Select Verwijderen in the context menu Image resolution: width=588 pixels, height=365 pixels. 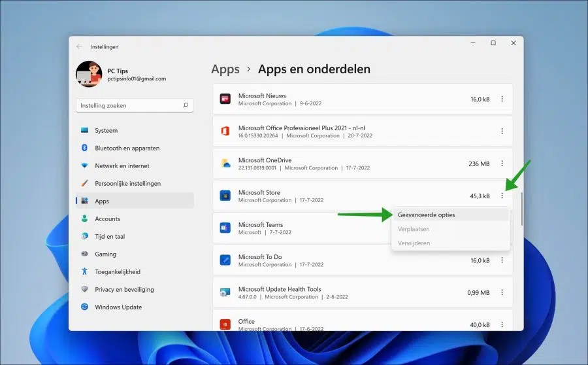coord(450,243)
